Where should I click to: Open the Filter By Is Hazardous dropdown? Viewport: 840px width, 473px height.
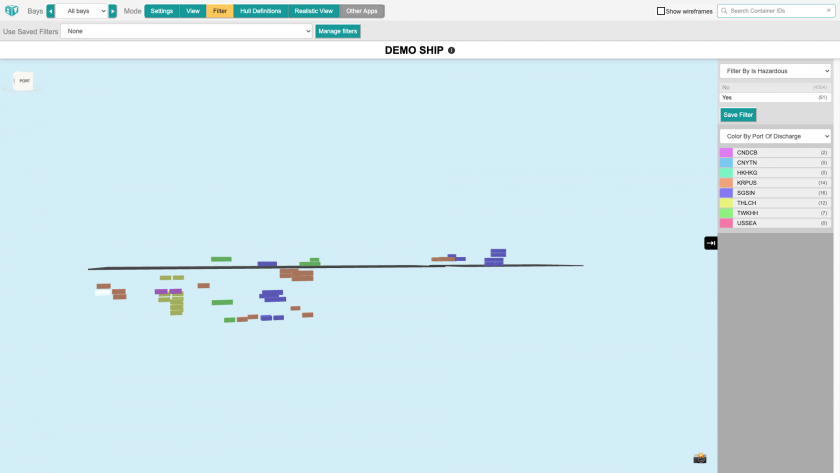[x=775, y=71]
